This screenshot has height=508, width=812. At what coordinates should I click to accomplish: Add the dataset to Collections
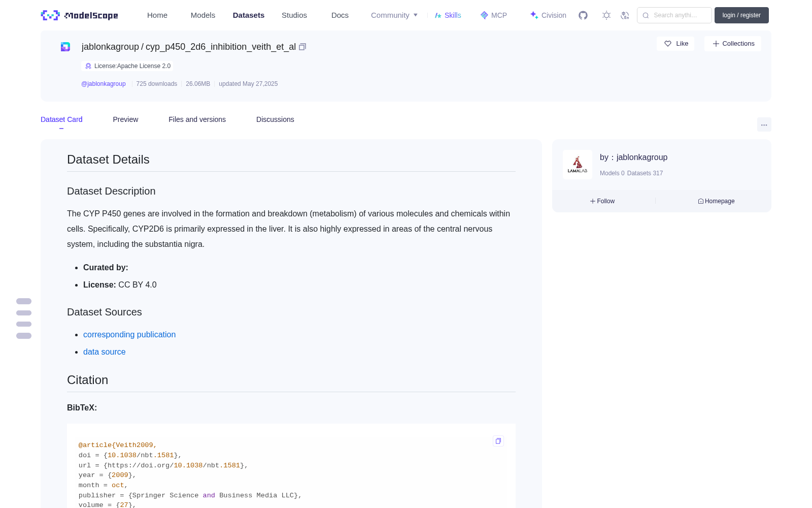tap(733, 44)
